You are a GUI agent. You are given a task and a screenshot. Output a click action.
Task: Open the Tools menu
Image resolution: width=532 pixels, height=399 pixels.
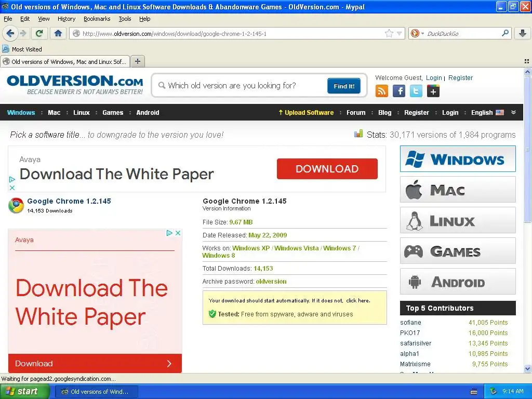click(x=125, y=19)
